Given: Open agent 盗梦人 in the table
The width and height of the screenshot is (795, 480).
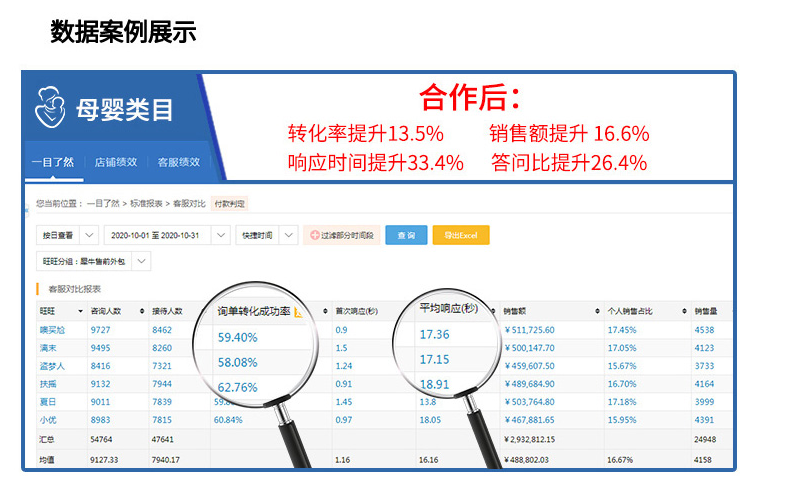Looking at the screenshot, I should point(52,366).
